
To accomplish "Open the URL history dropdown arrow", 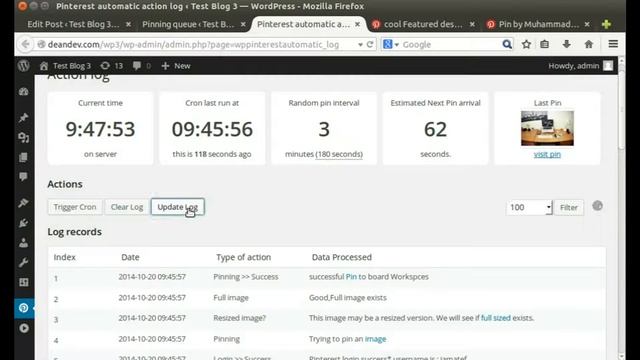I will (x=360, y=44).
